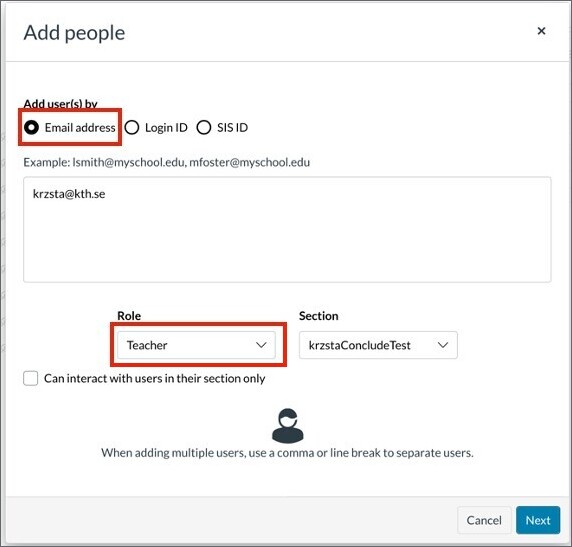Click the 'Can interact with users' label text
The width and height of the screenshot is (572, 547).
(155, 379)
